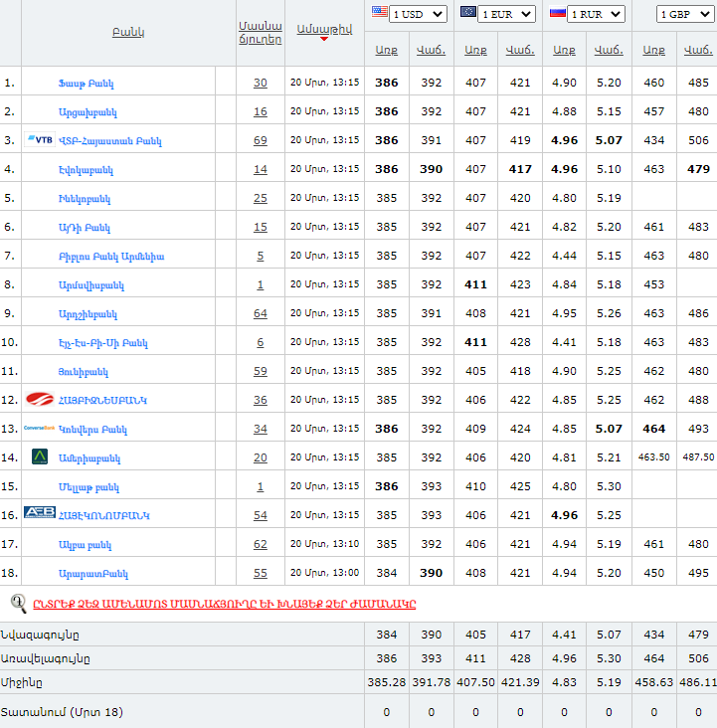717x728 pixels.
Task: Click the EU flag icon beside 1 EUR
Action: pyautogui.click(x=468, y=12)
